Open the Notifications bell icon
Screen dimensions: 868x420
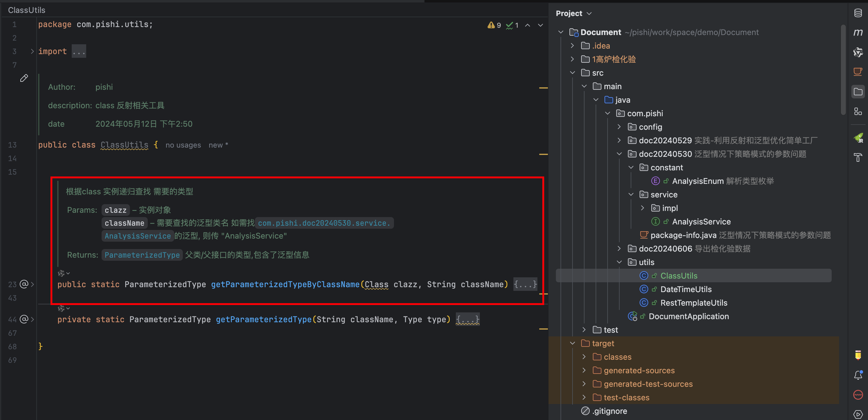point(858,375)
